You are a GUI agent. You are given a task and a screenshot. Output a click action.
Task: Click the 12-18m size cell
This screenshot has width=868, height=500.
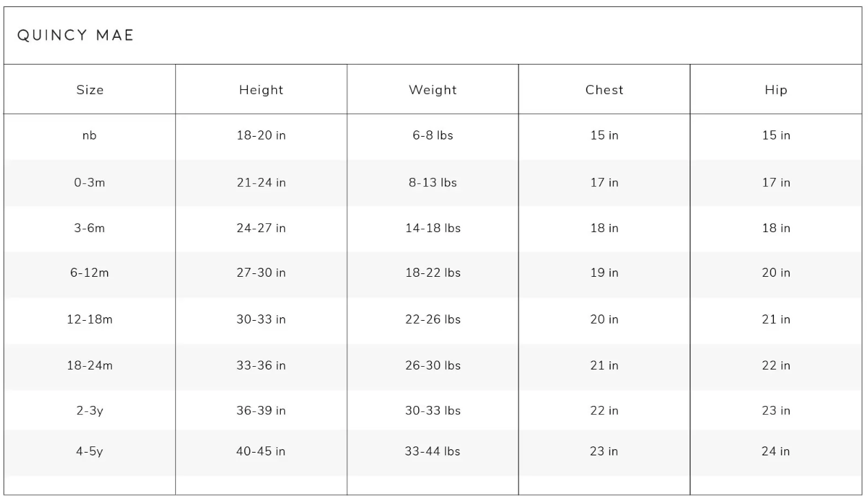[x=90, y=319]
